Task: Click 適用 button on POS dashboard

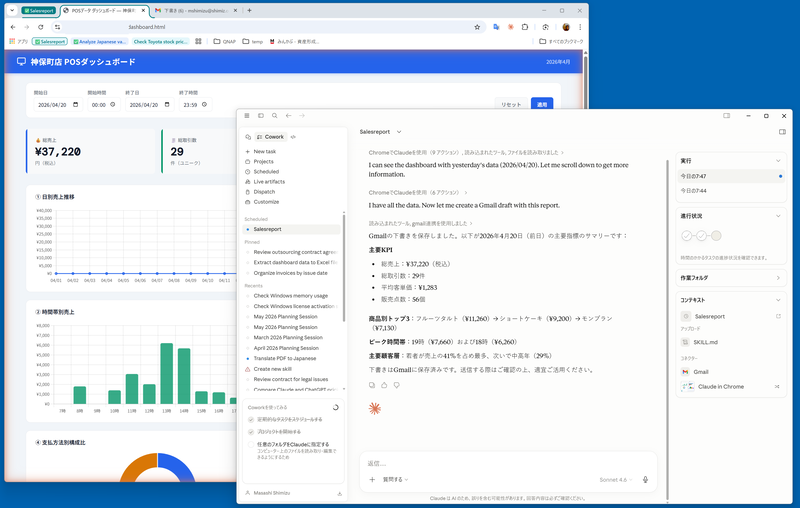Action: point(542,104)
